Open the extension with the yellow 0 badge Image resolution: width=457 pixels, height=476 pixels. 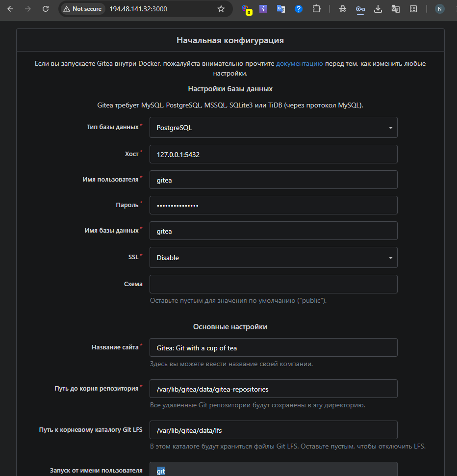[x=246, y=9]
